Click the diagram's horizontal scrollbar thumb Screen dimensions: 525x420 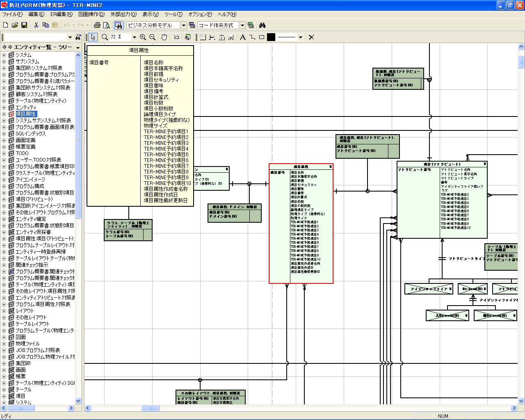tap(151, 408)
